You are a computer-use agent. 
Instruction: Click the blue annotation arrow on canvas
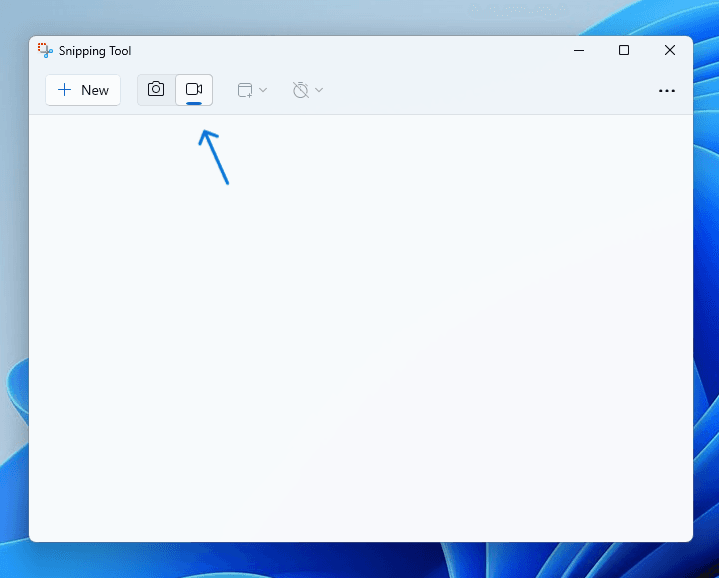215,158
